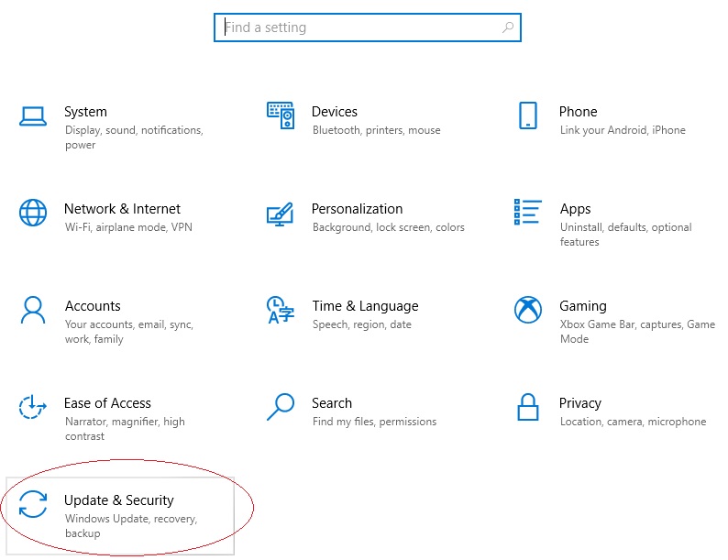Viewport: 728px width, 560px height.
Task: Click 'Location, camera, microphone' text
Action: [633, 422]
